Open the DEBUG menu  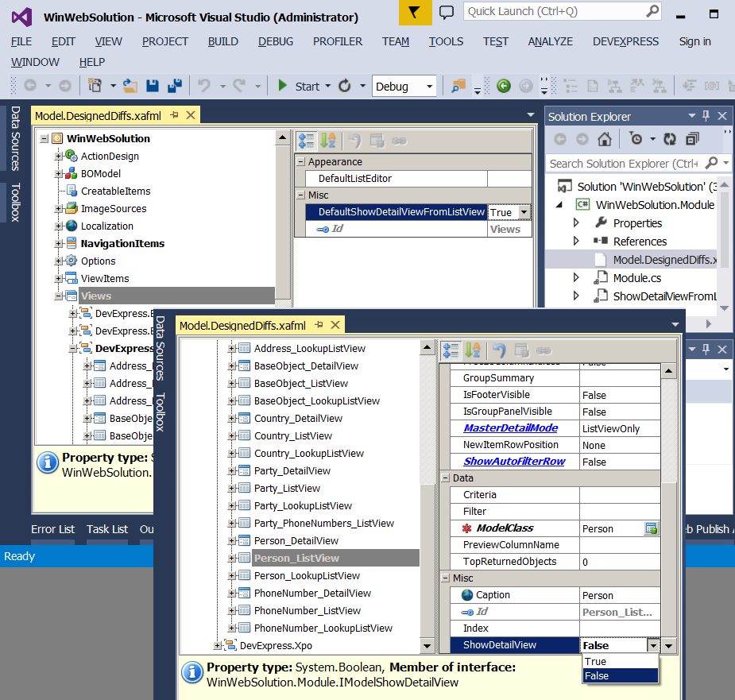[276, 41]
